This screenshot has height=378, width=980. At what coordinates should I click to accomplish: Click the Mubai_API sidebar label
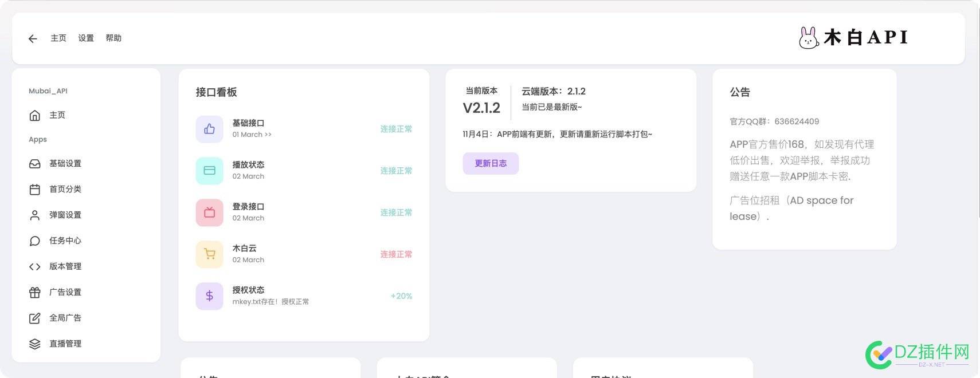[x=48, y=91]
